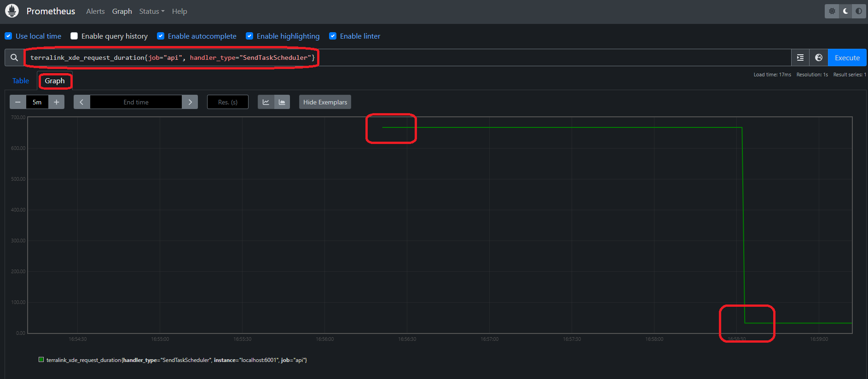Switch to the Table tab
868x379 pixels.
[x=21, y=81]
